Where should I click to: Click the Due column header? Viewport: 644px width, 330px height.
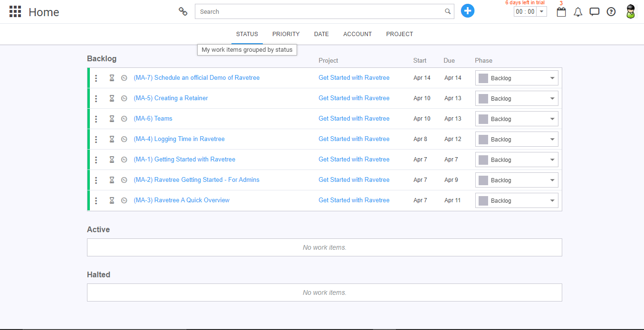[449, 60]
